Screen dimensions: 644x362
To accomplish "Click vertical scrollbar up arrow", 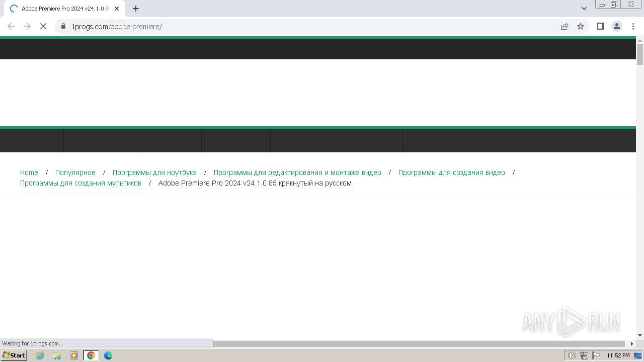I will coord(640,40).
